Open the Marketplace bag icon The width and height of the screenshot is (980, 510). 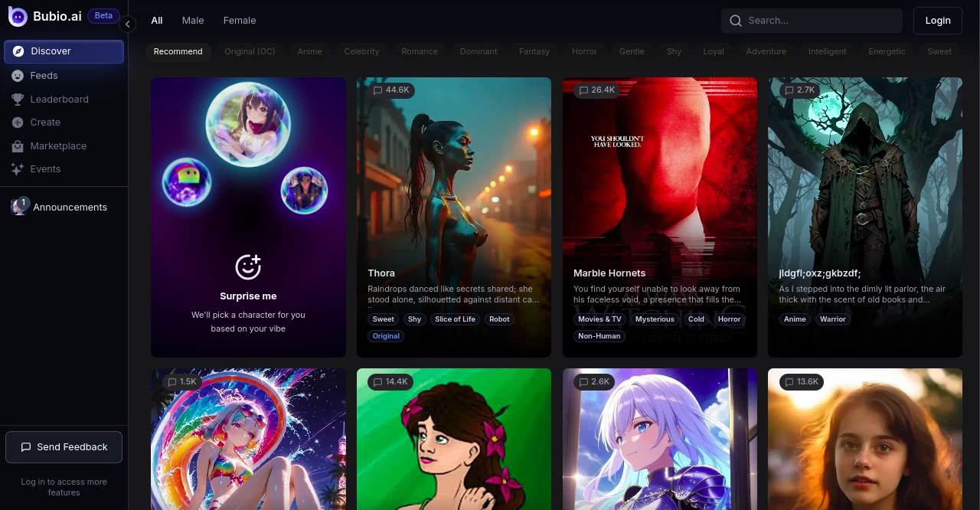tap(18, 145)
